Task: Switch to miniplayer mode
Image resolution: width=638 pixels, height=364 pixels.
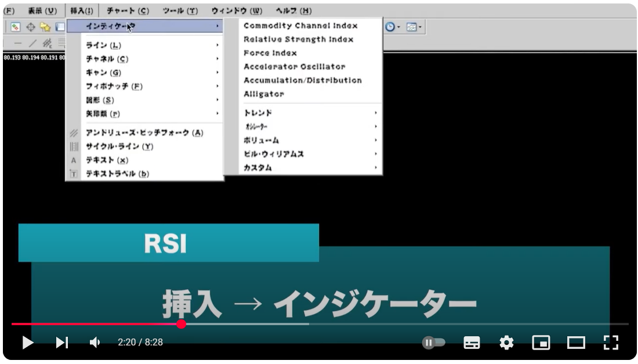Action: click(x=541, y=343)
